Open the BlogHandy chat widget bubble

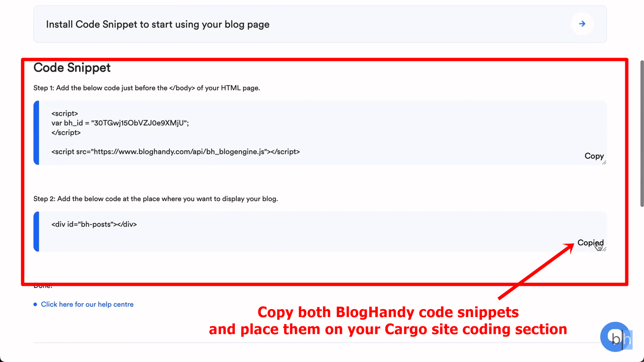coord(615,337)
